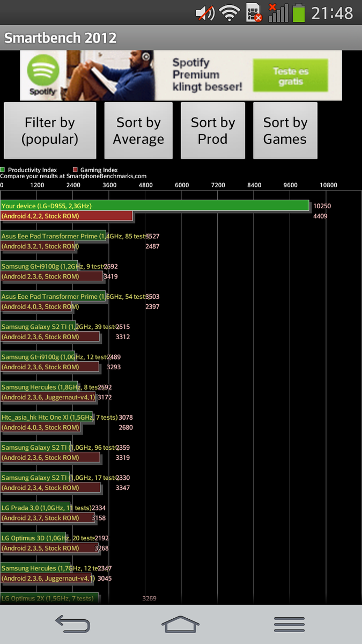The width and height of the screenshot is (362, 644).
Task: Tap the Smartbench 2012 title
Action: tap(60, 38)
